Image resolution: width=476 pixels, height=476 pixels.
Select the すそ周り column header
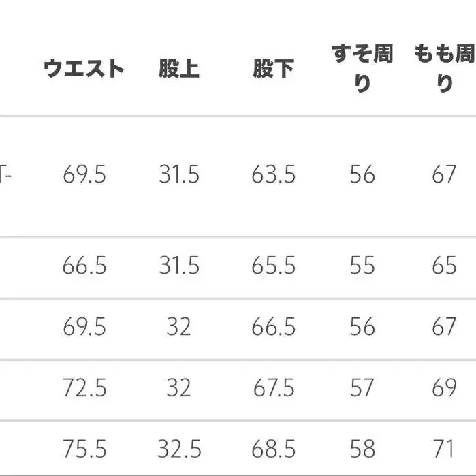coord(362,69)
